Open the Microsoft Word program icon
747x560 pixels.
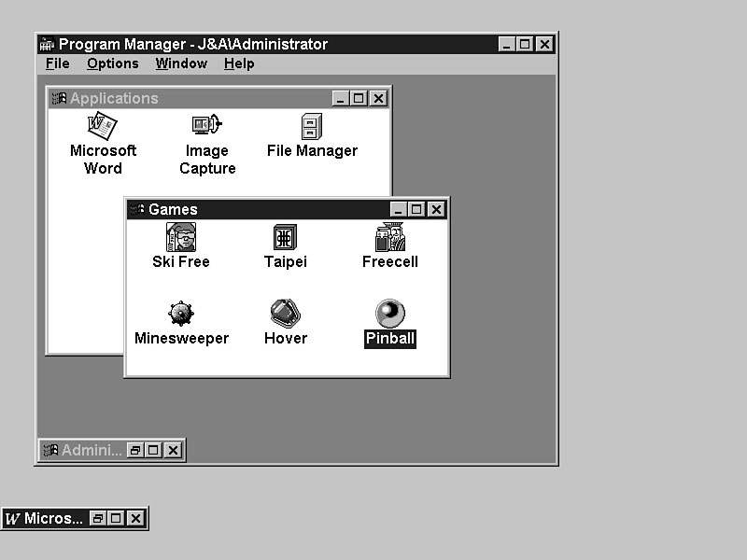click(102, 126)
